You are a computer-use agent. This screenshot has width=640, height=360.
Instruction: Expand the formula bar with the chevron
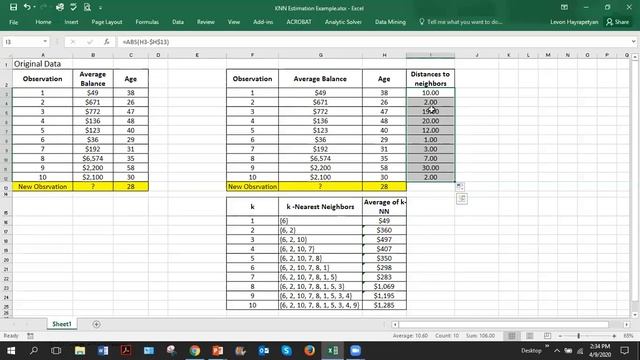point(633,42)
